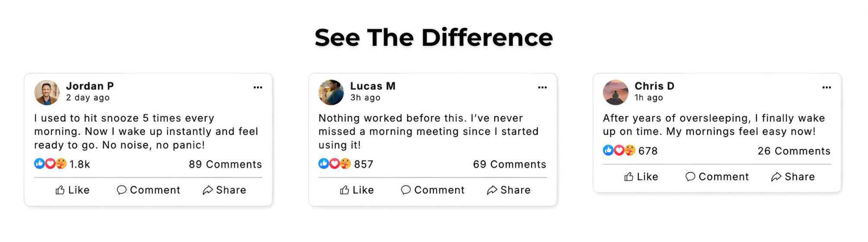Image resolution: width=868 pixels, height=242 pixels.
Task: Share Lucas M's post
Action: 509,190
